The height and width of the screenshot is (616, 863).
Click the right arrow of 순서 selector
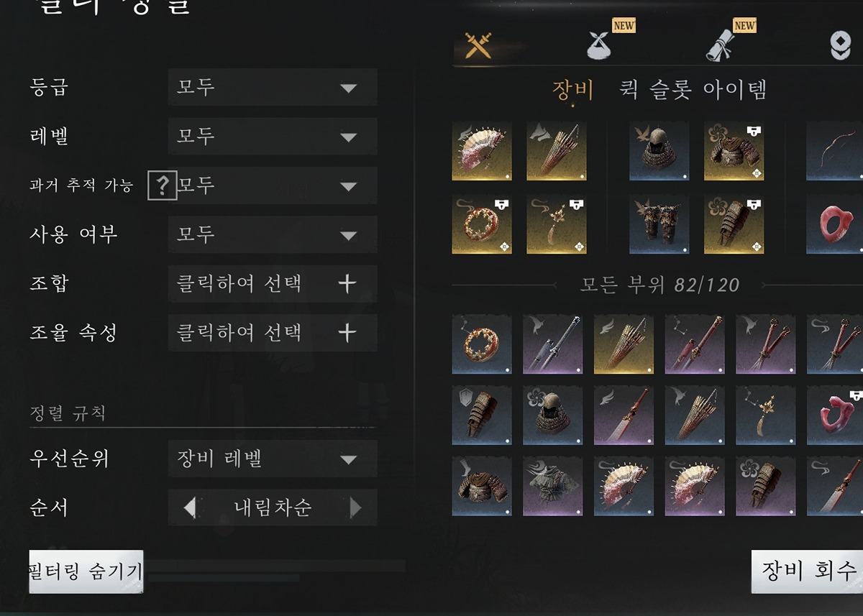click(355, 508)
